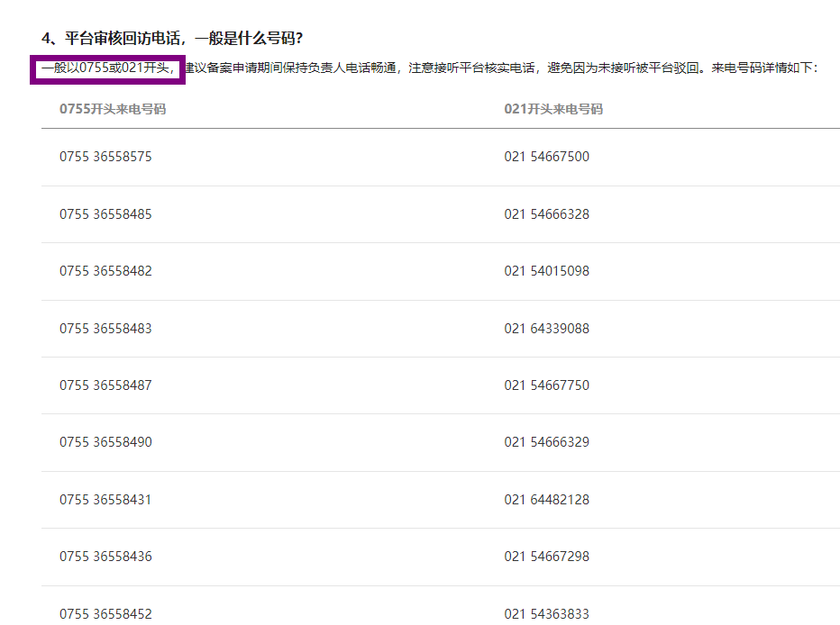The width and height of the screenshot is (840, 625).
Task: Select the cell 021 54015098
Action: tap(546, 271)
